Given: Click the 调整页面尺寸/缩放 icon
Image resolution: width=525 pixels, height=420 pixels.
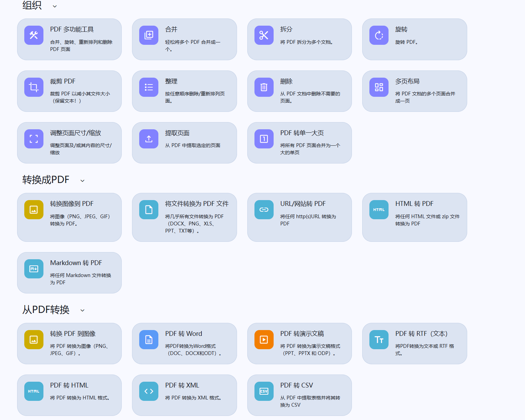Looking at the screenshot, I should [34, 139].
